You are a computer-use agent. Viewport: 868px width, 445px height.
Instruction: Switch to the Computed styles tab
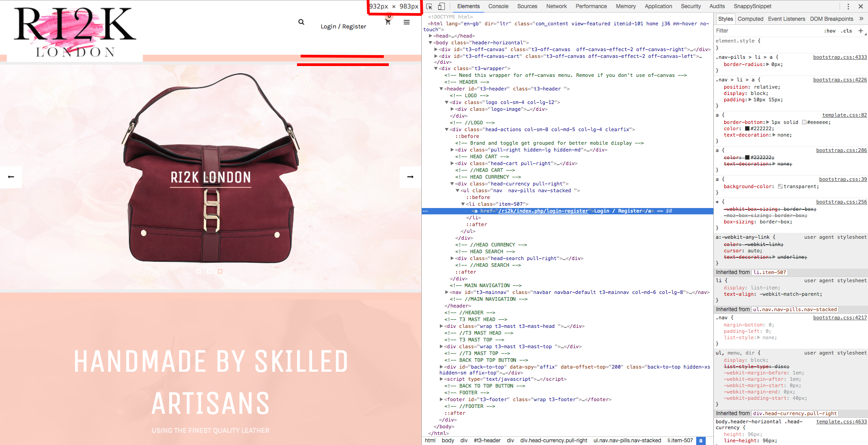pyautogui.click(x=750, y=19)
